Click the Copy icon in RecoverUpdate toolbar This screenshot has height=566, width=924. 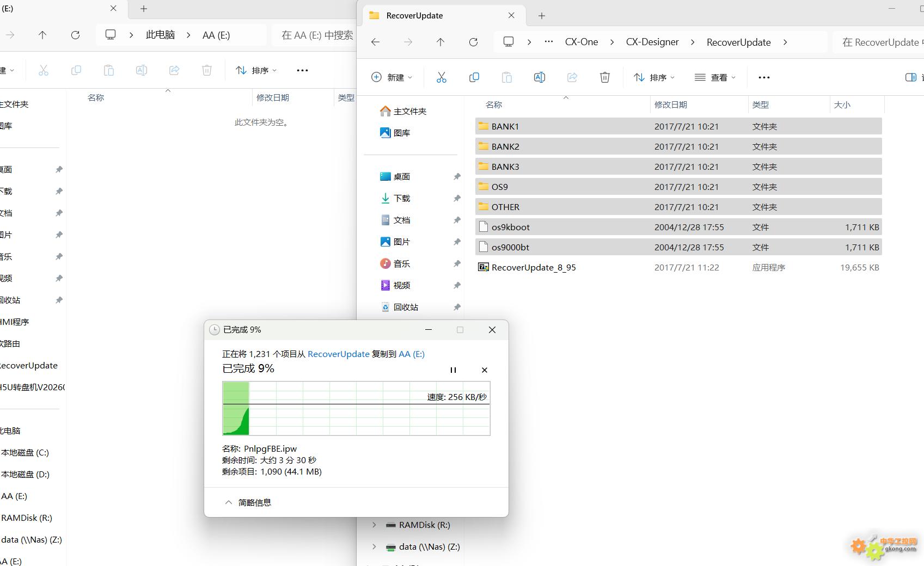click(x=474, y=77)
